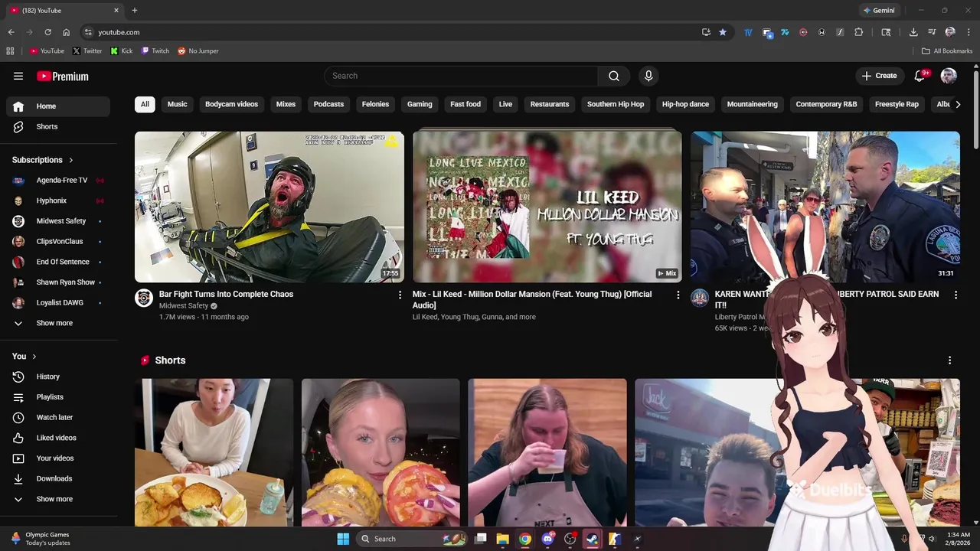Go to Home in sidebar
Screen dimensions: 980x551
click(58, 106)
